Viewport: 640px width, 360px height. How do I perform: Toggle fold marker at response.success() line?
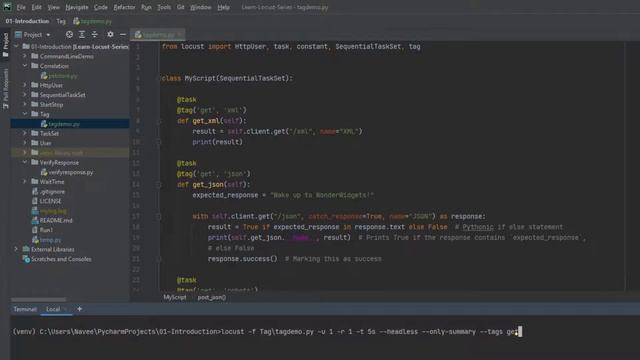pyautogui.click(x=159, y=259)
